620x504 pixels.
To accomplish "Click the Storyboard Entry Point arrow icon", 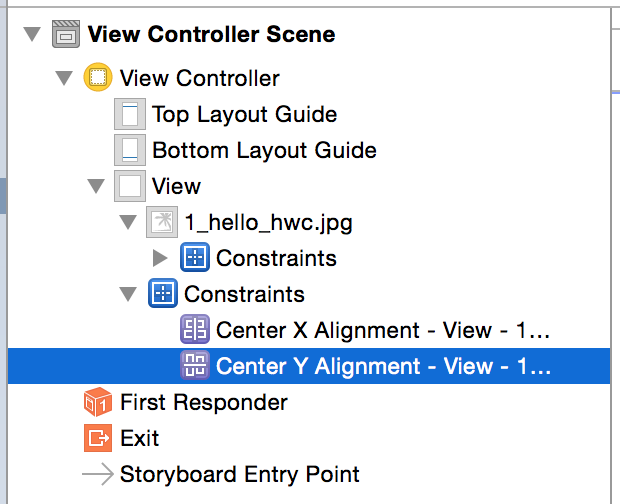I will [x=97, y=474].
